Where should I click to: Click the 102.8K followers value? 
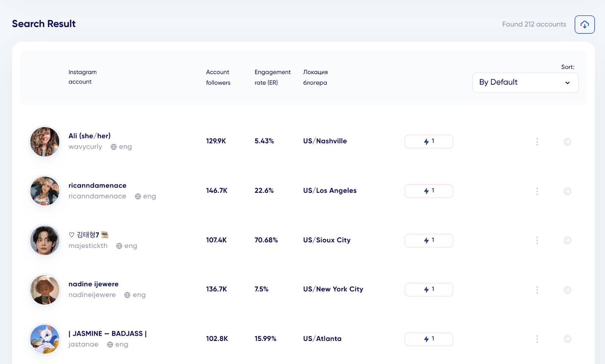tap(217, 339)
